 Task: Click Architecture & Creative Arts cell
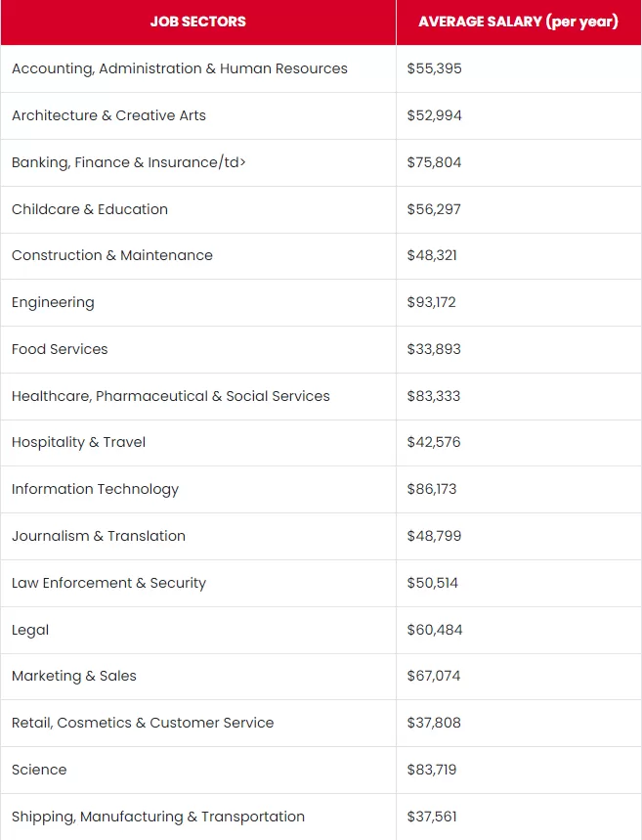pyautogui.click(x=198, y=115)
